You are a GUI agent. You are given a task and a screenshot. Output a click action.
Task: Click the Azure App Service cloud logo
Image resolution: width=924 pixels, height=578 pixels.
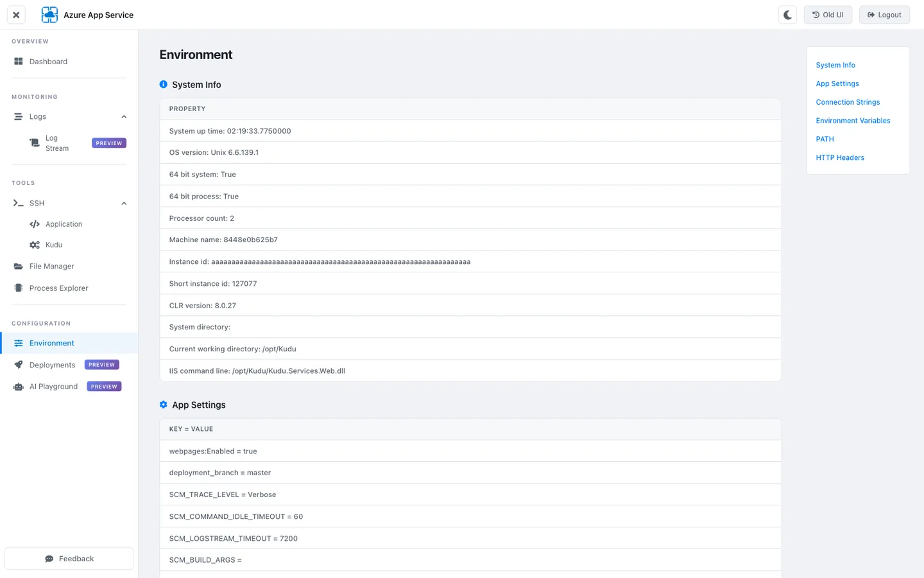pyautogui.click(x=49, y=15)
